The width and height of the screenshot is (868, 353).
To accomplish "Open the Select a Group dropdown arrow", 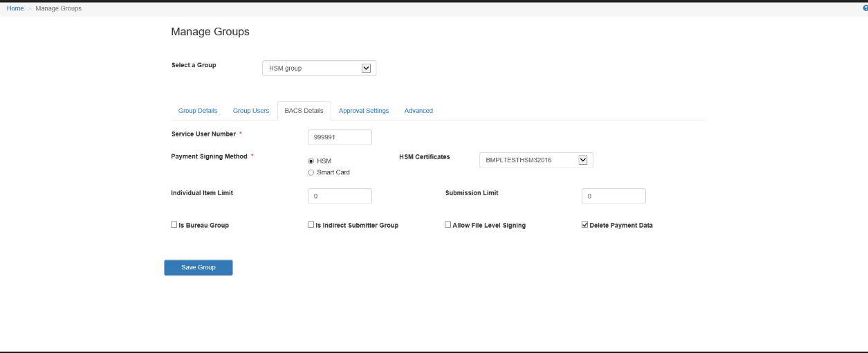I will coord(367,68).
